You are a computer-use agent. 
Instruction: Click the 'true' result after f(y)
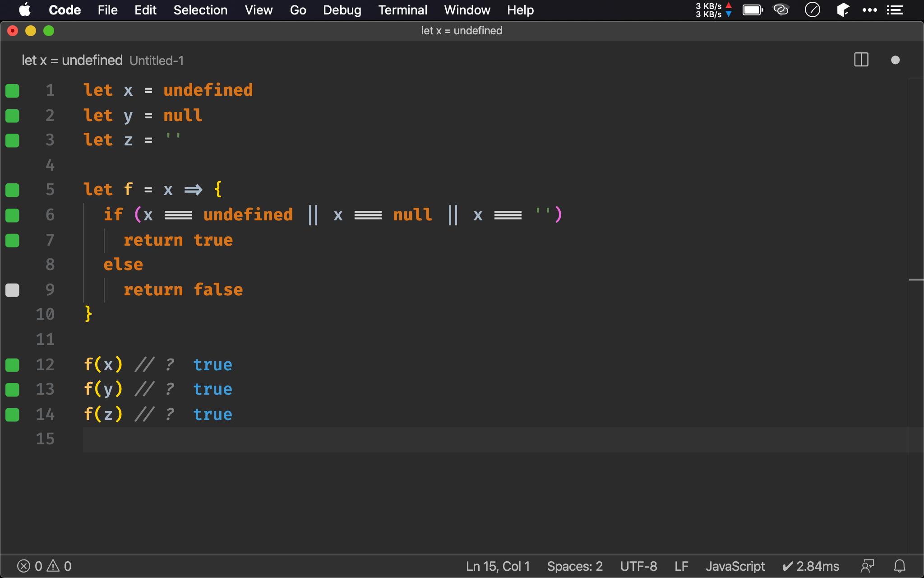point(213,389)
